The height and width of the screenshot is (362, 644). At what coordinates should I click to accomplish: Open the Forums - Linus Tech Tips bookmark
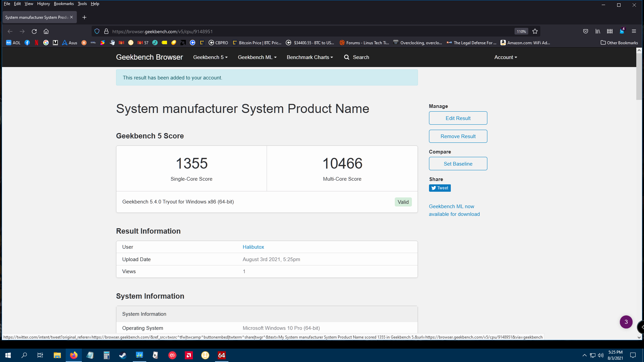[364, 43]
